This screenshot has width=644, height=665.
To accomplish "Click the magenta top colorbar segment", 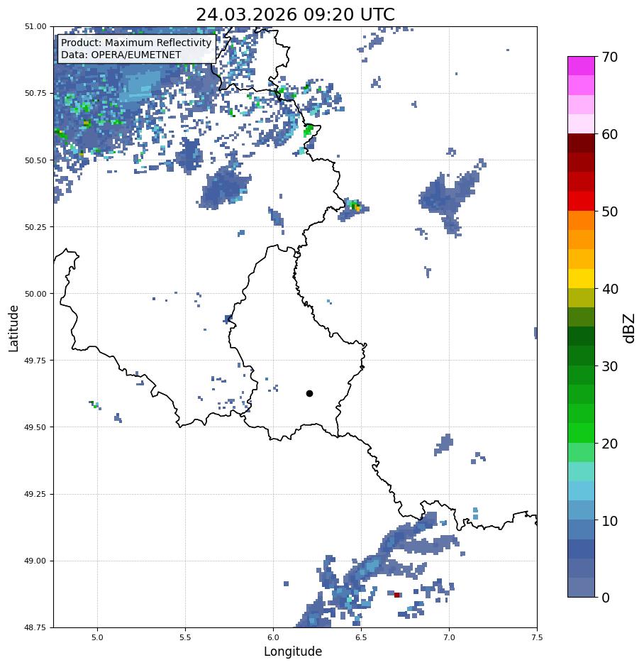I will click(582, 66).
